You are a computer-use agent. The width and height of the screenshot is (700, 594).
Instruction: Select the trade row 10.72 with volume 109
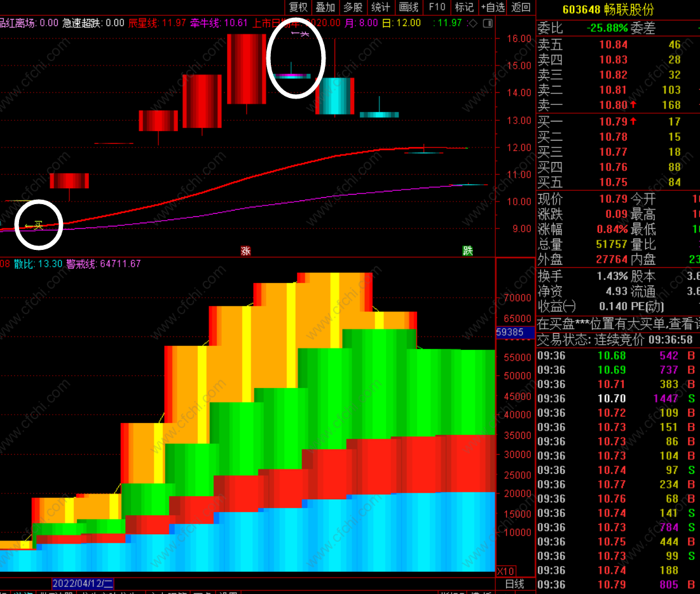618,413
